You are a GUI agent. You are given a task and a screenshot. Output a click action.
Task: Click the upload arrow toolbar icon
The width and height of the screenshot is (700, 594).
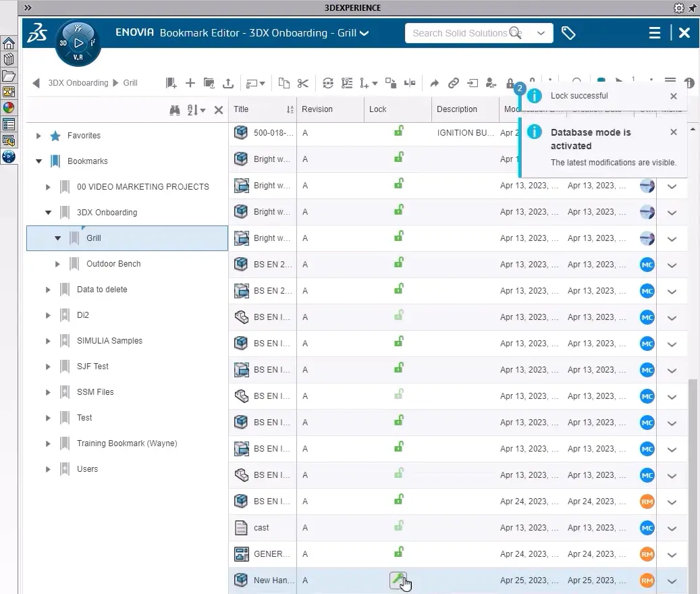pyautogui.click(x=228, y=83)
